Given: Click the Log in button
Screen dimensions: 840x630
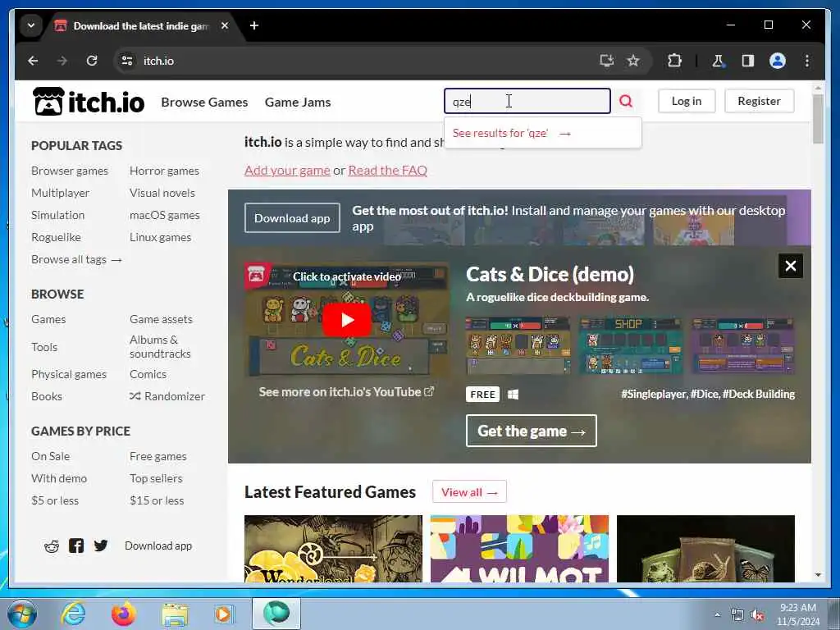Looking at the screenshot, I should click(x=687, y=101).
